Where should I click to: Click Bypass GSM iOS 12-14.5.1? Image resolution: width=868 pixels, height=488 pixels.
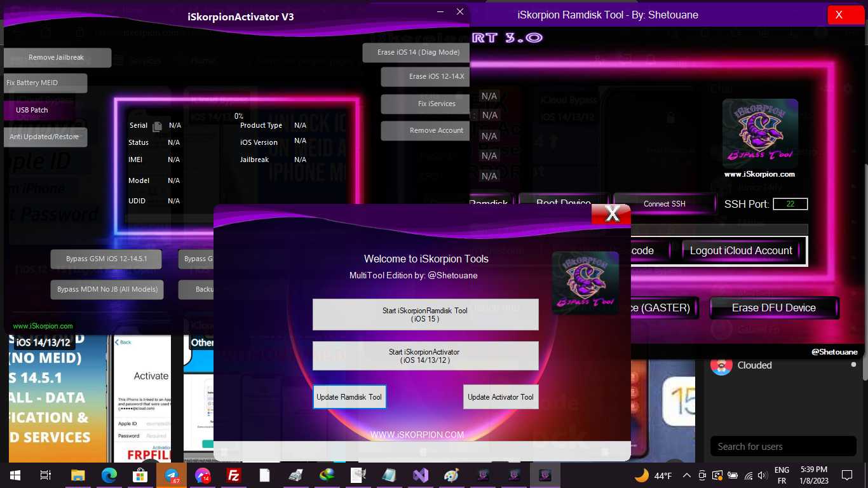click(106, 259)
